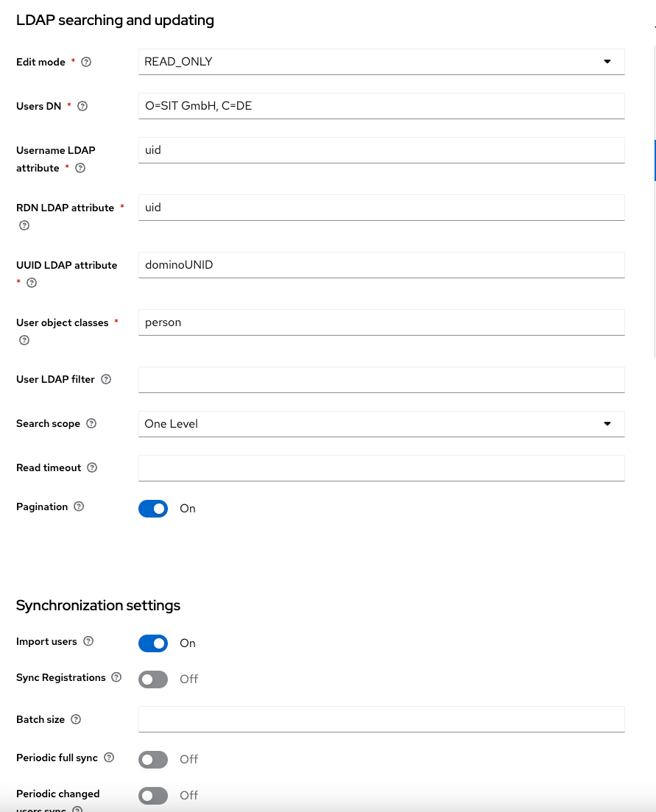Open help for Username LDAP attribute

pyautogui.click(x=80, y=169)
